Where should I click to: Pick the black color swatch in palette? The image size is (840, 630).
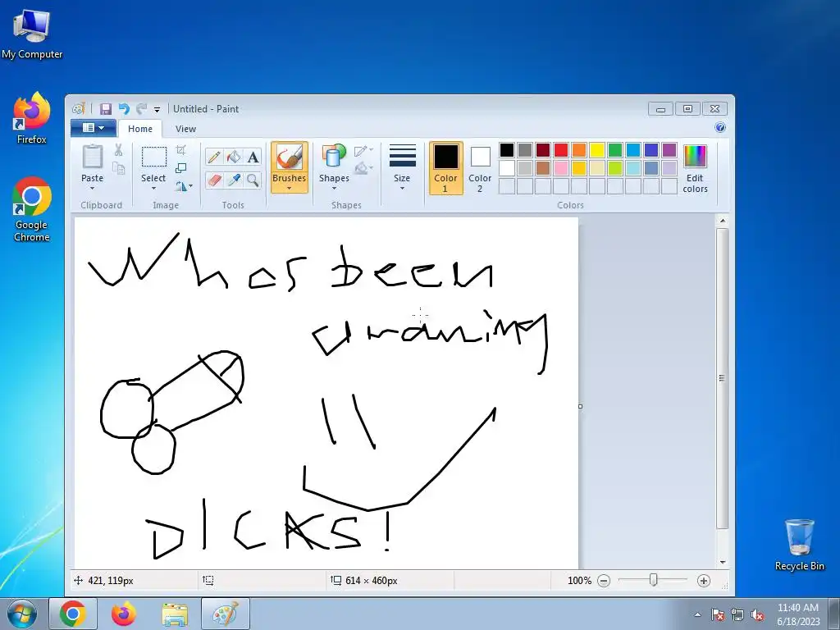[507, 150]
